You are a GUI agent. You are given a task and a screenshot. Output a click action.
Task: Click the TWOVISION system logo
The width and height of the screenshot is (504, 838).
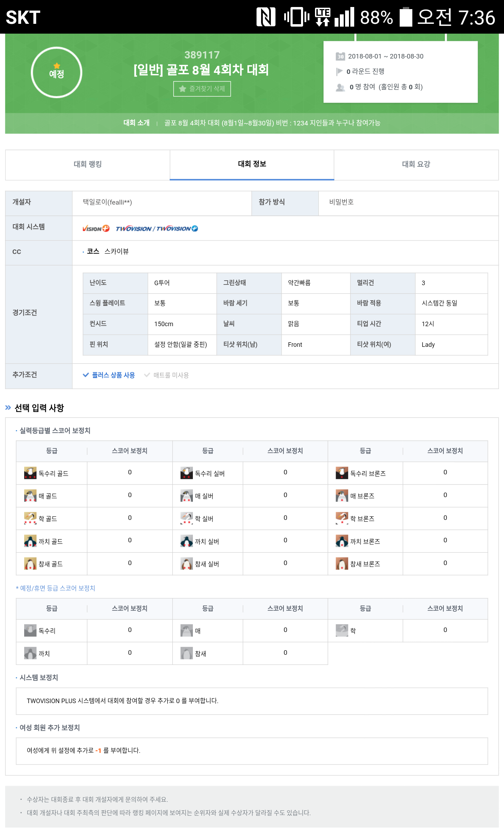click(133, 228)
